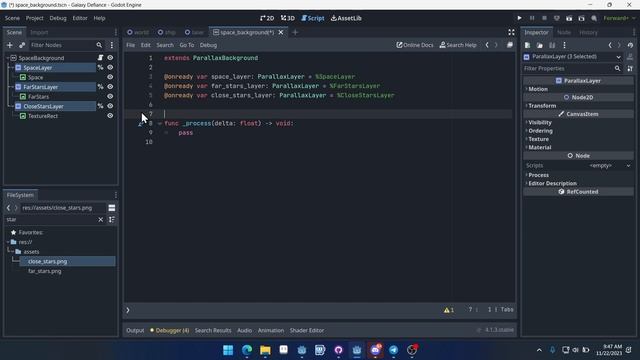The image size is (640, 360).
Task: Toggle visibility of SpaceBackground node
Action: point(110,58)
